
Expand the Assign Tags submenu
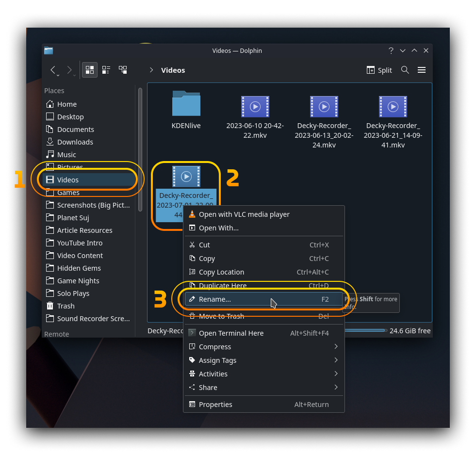pos(264,360)
